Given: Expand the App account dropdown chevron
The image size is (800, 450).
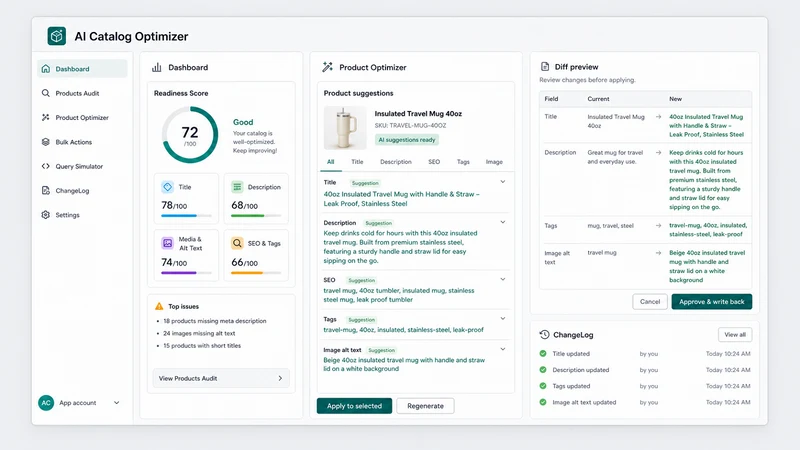Looking at the screenshot, I should [116, 403].
